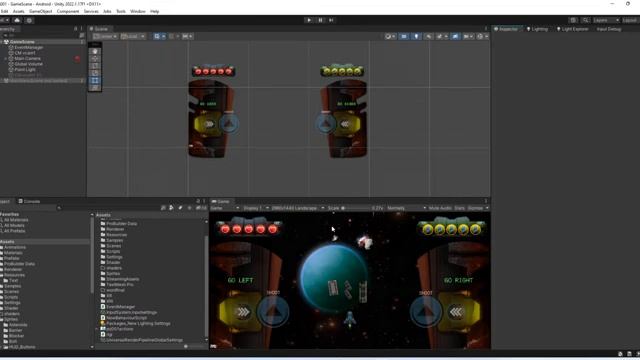Open scene camera settings dropdown
640x360 pixels.
pos(468,36)
